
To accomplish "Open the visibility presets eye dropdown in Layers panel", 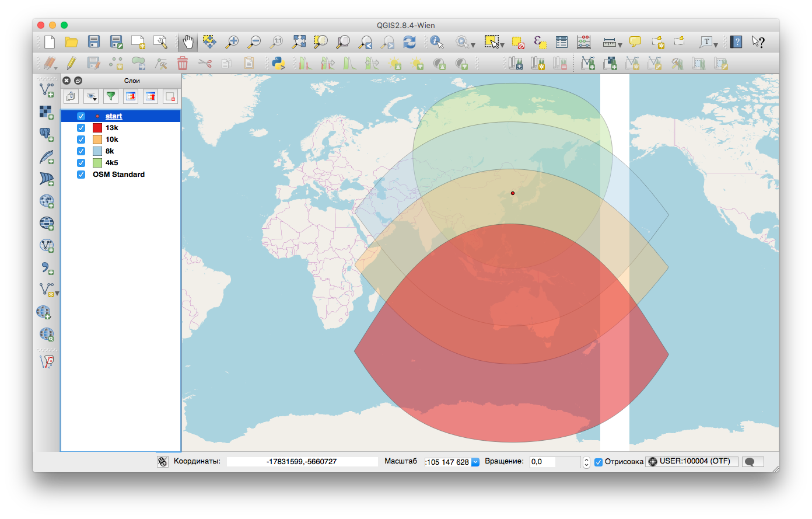I will (91, 96).
